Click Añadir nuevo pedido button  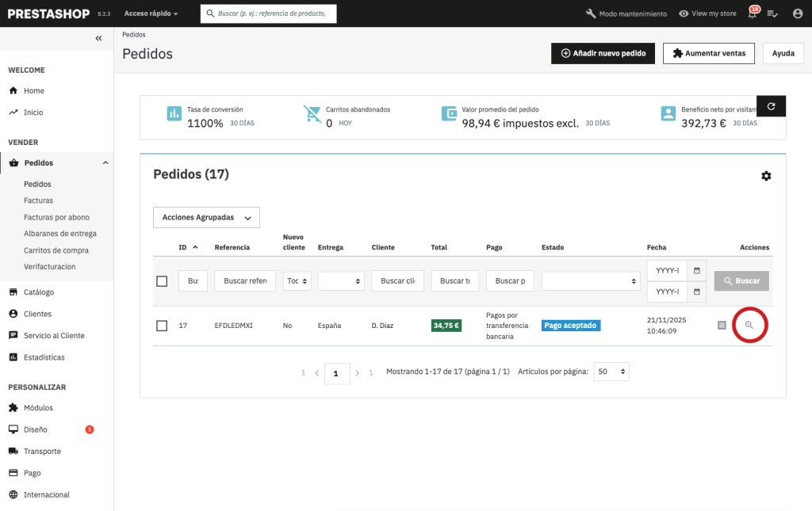(603, 53)
